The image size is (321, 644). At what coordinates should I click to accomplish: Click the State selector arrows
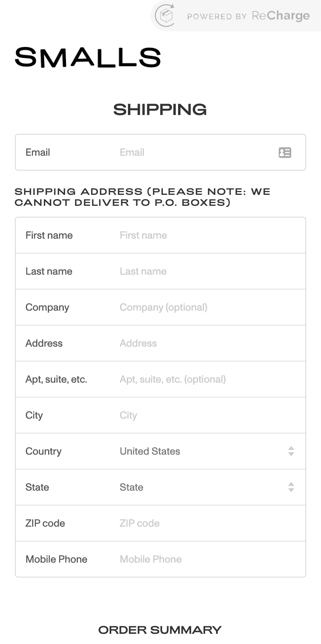[x=291, y=487]
